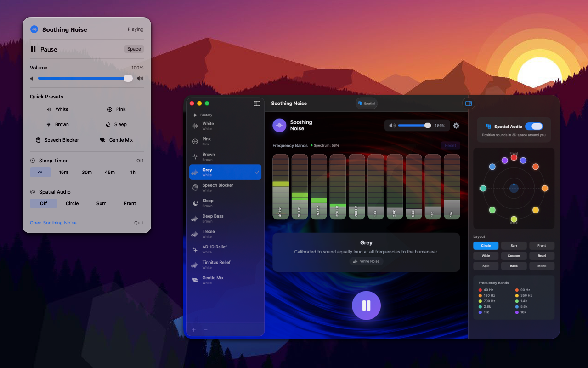Select Tinnitus Relief preset in sidebar

225,264
